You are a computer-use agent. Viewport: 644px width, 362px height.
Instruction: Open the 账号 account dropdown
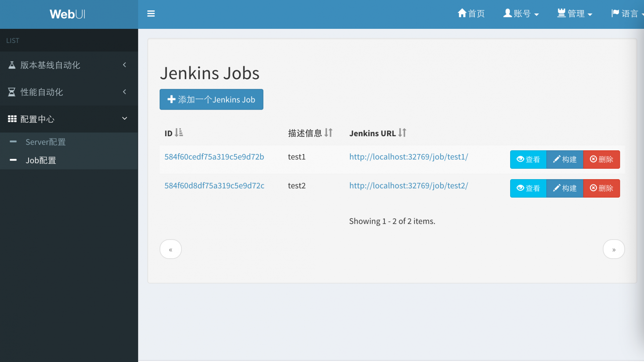tap(521, 14)
